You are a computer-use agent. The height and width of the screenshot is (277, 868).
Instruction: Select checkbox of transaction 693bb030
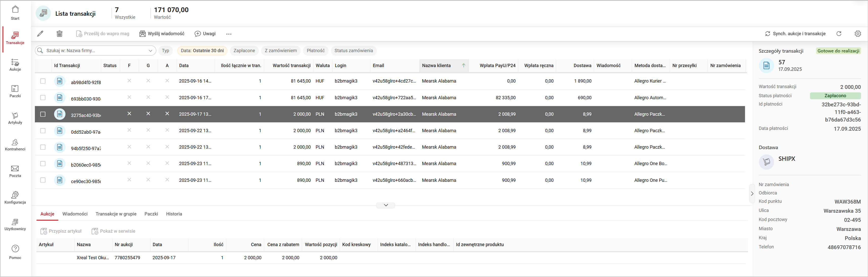pyautogui.click(x=43, y=97)
